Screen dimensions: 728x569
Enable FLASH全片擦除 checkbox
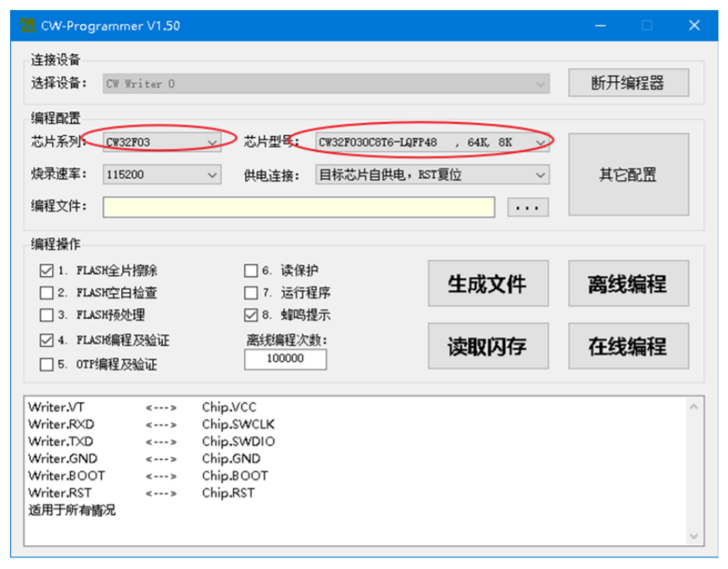click(x=46, y=270)
